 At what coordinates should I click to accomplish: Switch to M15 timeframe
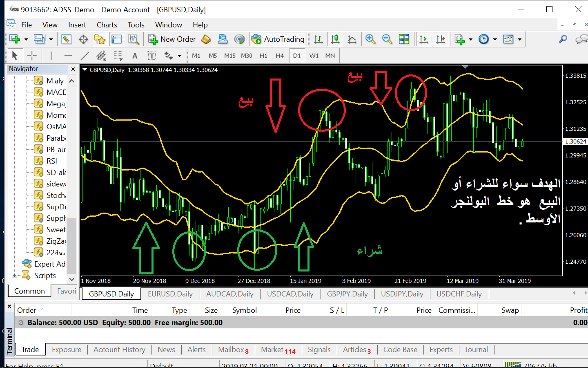230,56
